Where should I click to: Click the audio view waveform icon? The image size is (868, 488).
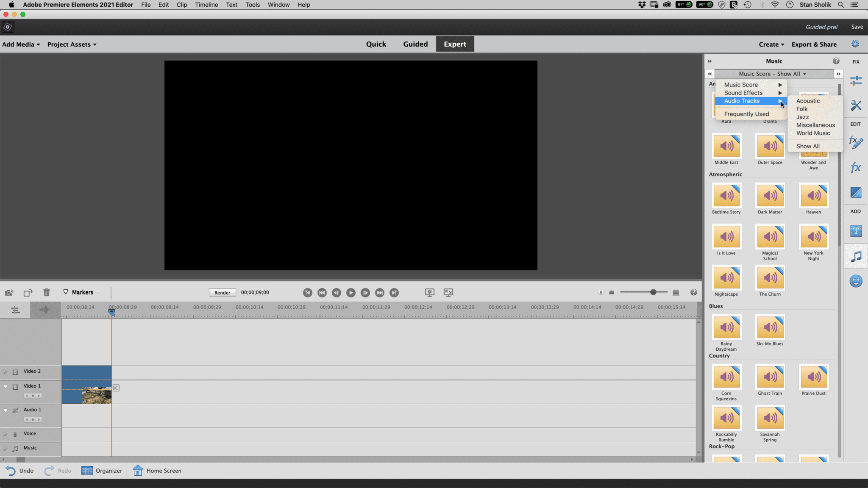click(x=45, y=310)
